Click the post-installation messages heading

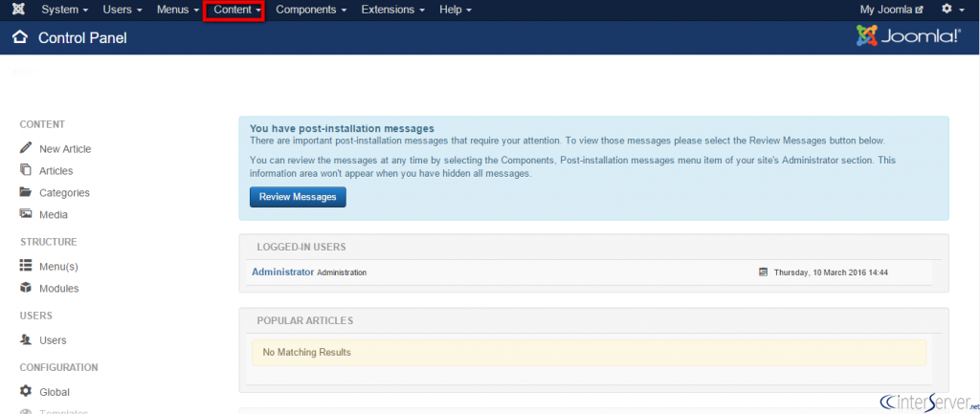pyautogui.click(x=342, y=129)
